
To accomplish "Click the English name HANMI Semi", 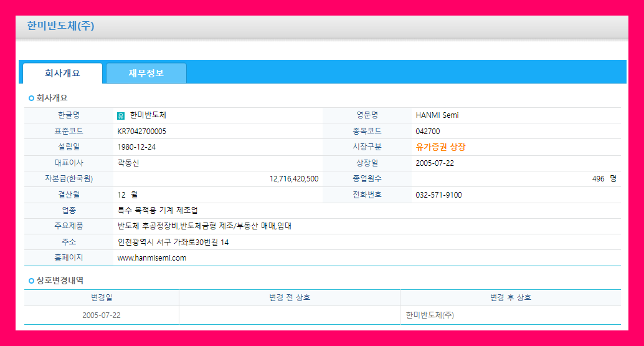I will pyautogui.click(x=437, y=115).
